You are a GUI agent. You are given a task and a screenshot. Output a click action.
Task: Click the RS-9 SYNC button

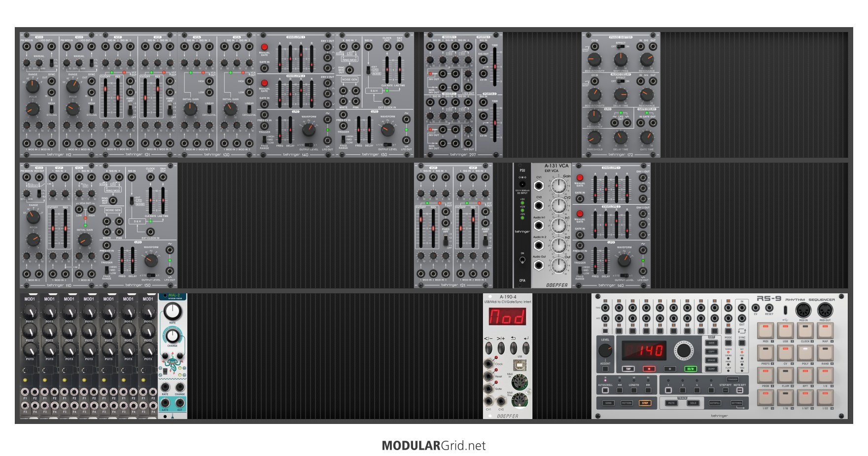coord(742,343)
